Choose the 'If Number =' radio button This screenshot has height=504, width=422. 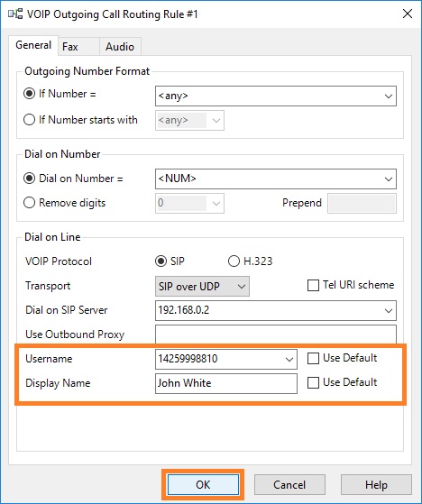point(29,94)
